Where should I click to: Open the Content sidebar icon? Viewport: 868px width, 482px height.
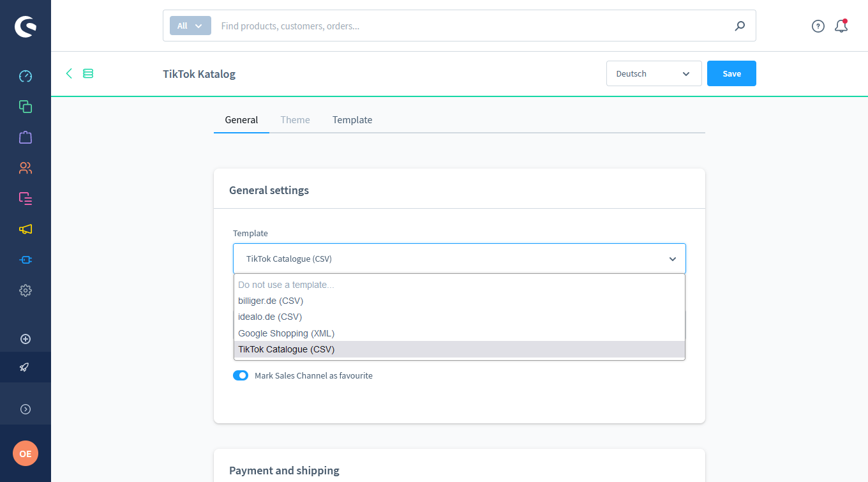(26, 199)
